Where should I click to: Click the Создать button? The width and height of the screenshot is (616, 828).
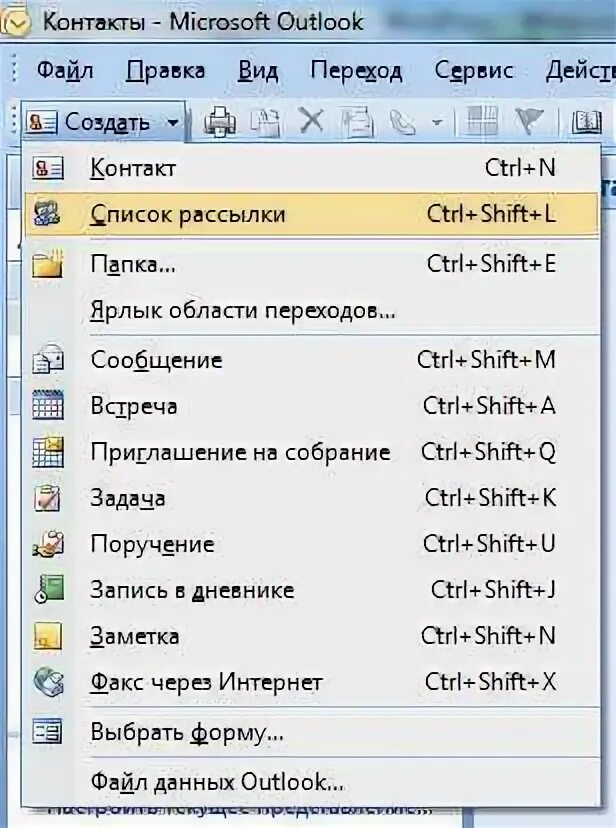95,122
